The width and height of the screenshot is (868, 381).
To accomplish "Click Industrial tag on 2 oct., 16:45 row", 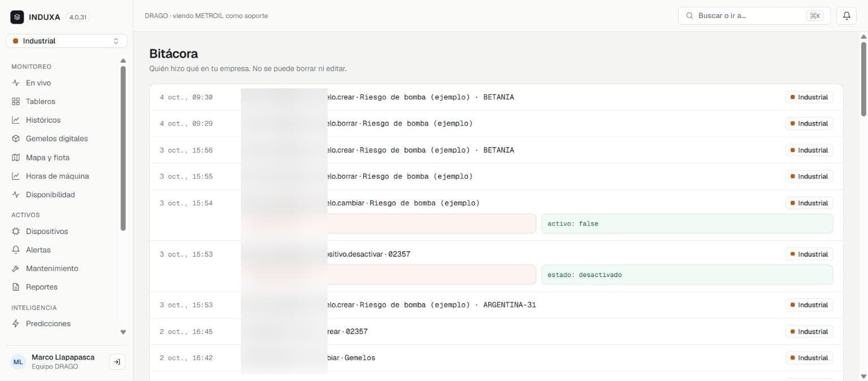I will tap(809, 332).
